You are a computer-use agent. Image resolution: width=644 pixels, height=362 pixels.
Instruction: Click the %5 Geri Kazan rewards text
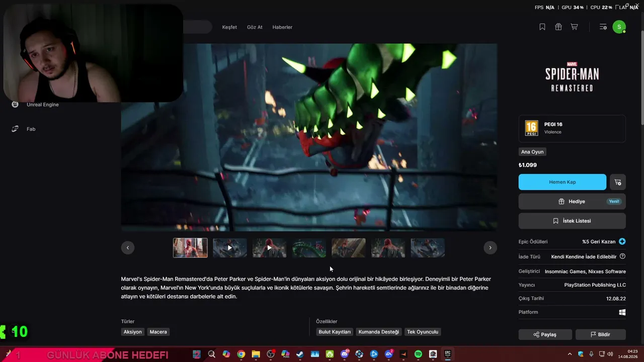click(x=599, y=241)
